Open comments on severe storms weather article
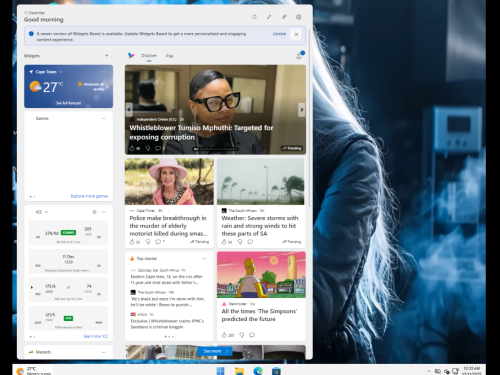The width and height of the screenshot is (500, 375). click(x=250, y=242)
